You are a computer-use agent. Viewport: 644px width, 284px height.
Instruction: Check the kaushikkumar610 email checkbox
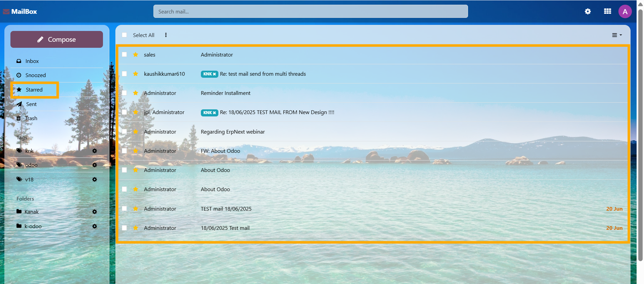coord(124,74)
